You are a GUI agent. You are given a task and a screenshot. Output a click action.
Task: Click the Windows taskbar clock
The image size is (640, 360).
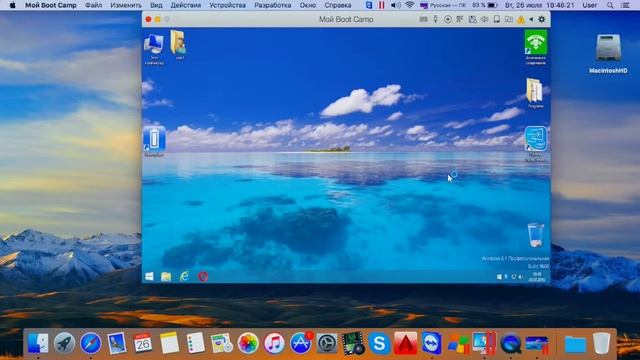pos(536,277)
